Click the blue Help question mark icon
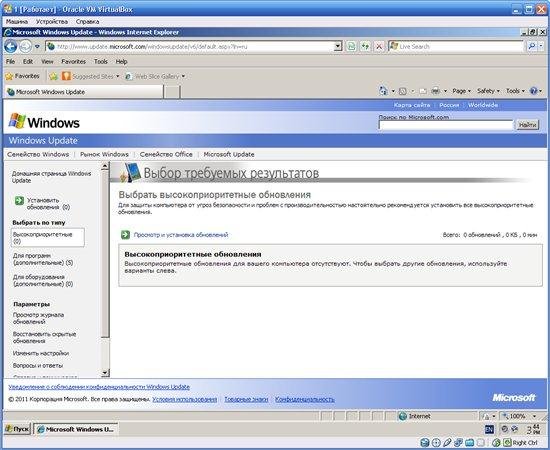 tap(534, 91)
